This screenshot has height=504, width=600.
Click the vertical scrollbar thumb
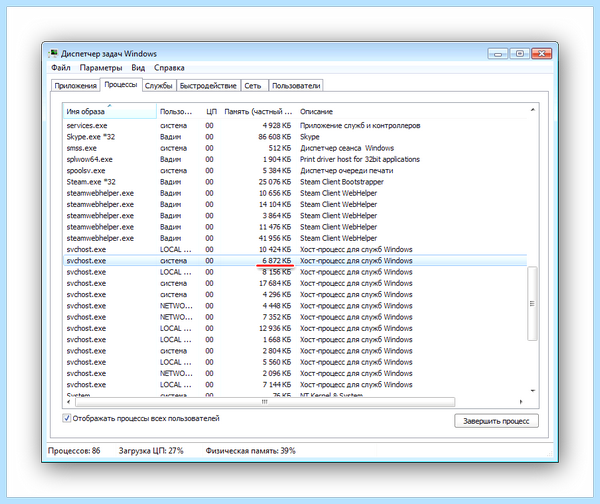pos(532,303)
